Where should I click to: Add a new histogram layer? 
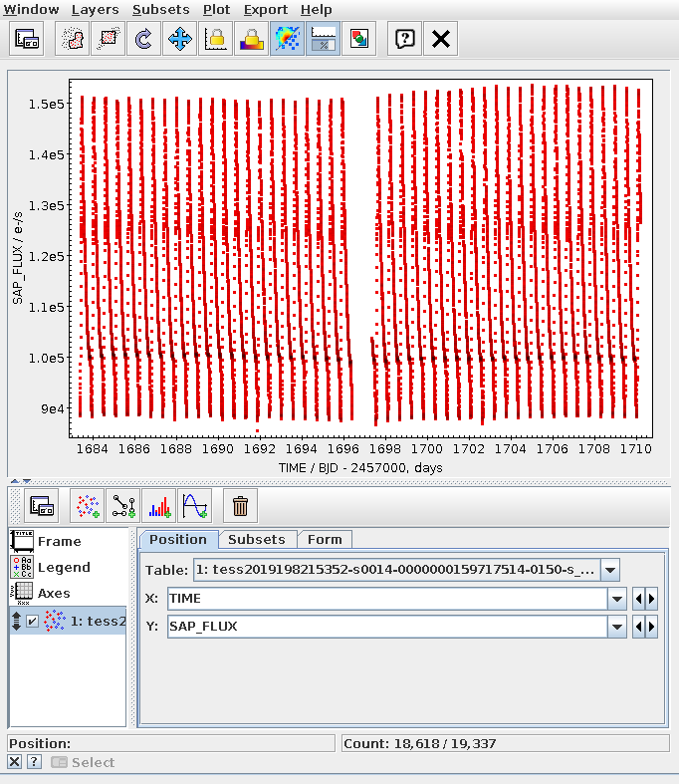tap(159, 506)
